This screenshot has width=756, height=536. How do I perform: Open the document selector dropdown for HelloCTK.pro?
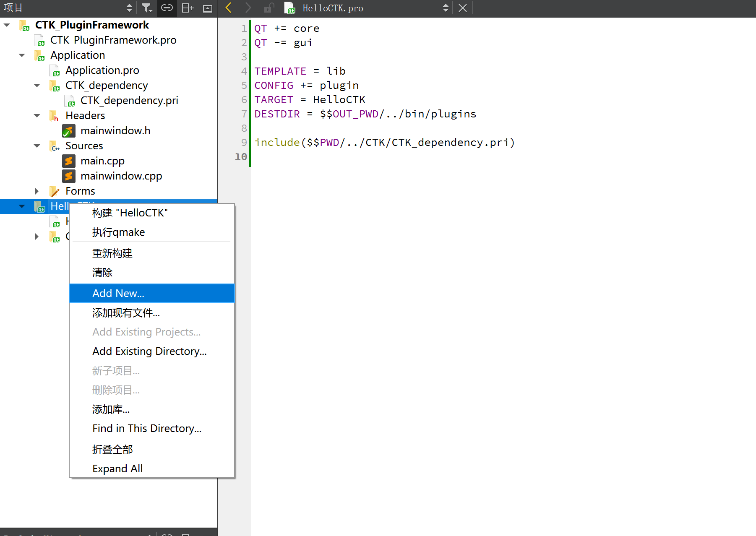pos(445,8)
